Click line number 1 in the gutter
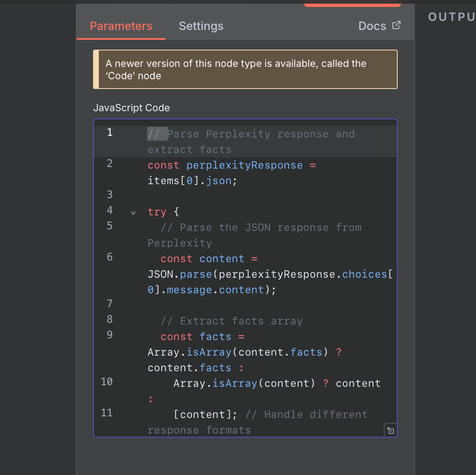Image resolution: width=476 pixels, height=475 pixels. 109,132
